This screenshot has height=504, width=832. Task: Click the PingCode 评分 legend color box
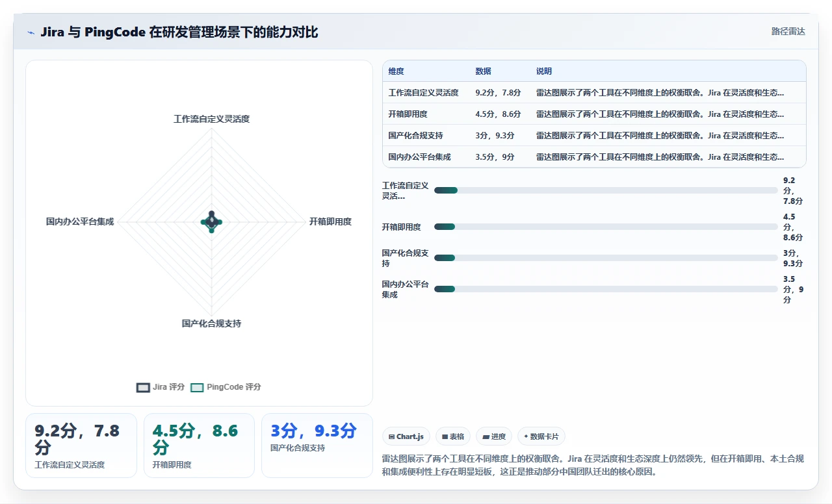pyautogui.click(x=197, y=388)
